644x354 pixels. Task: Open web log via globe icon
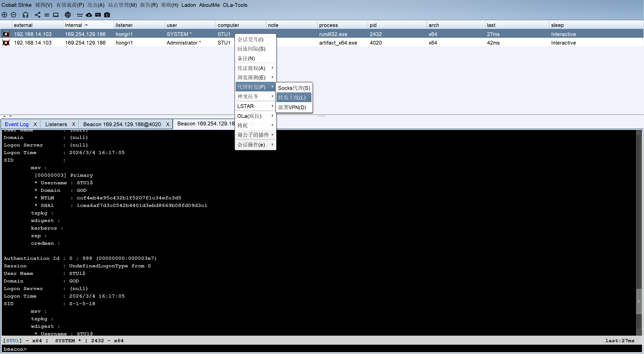[68, 15]
